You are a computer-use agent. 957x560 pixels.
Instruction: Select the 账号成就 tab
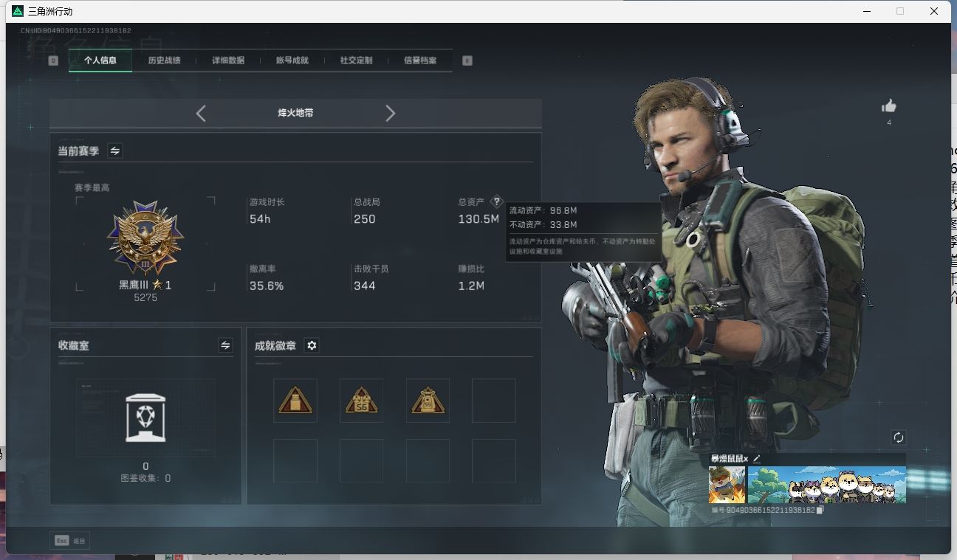[x=292, y=61]
